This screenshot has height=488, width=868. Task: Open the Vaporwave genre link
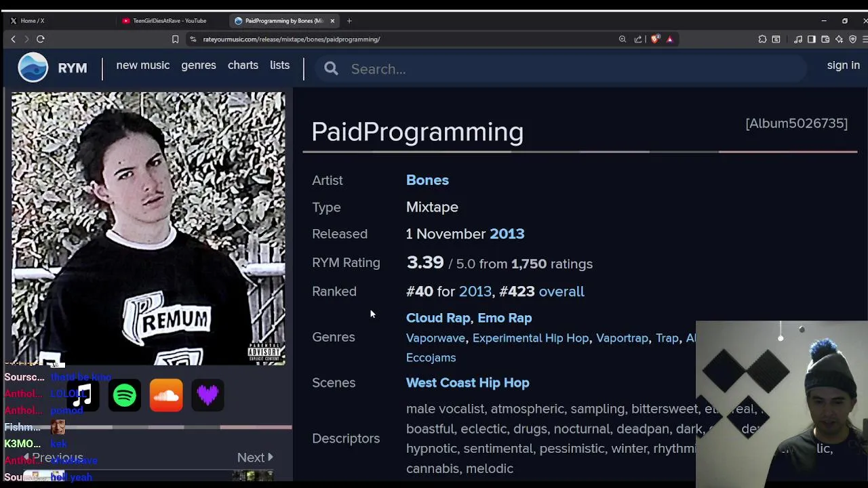pyautogui.click(x=435, y=338)
